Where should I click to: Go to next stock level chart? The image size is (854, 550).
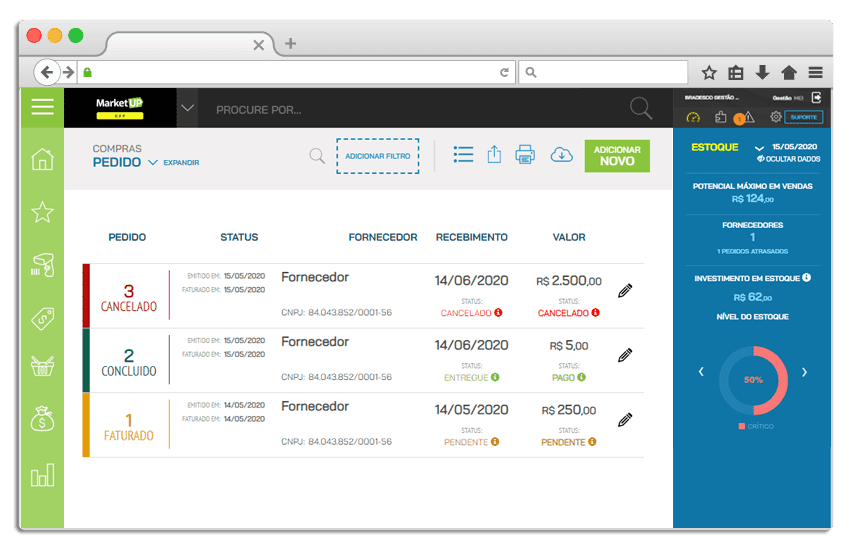[x=804, y=372]
